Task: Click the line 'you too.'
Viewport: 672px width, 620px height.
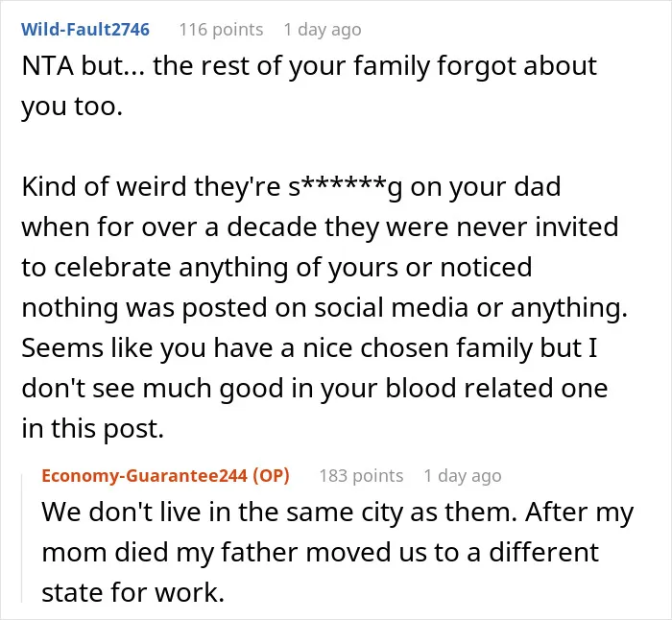Action: coord(72,107)
